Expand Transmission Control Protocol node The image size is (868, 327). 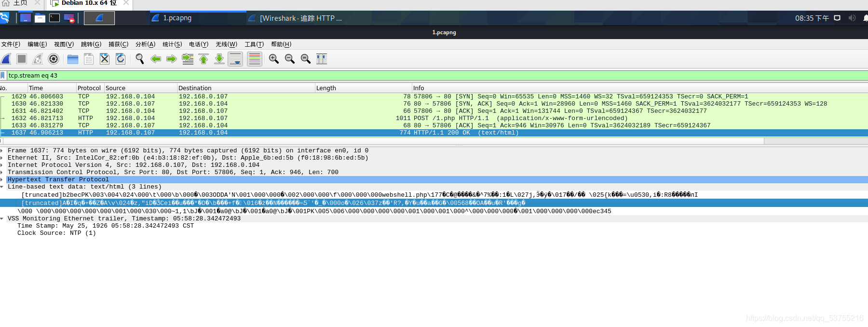(2, 172)
